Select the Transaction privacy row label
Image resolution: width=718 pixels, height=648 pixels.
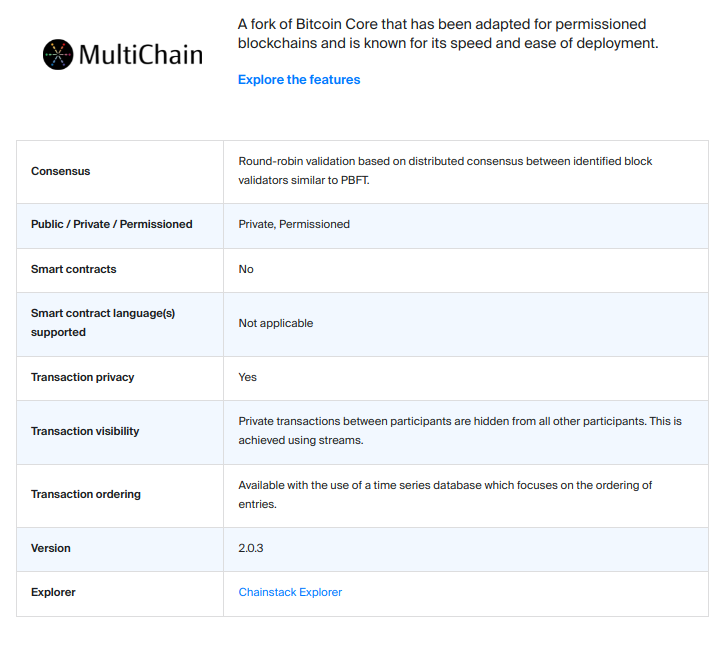pyautogui.click(x=82, y=377)
